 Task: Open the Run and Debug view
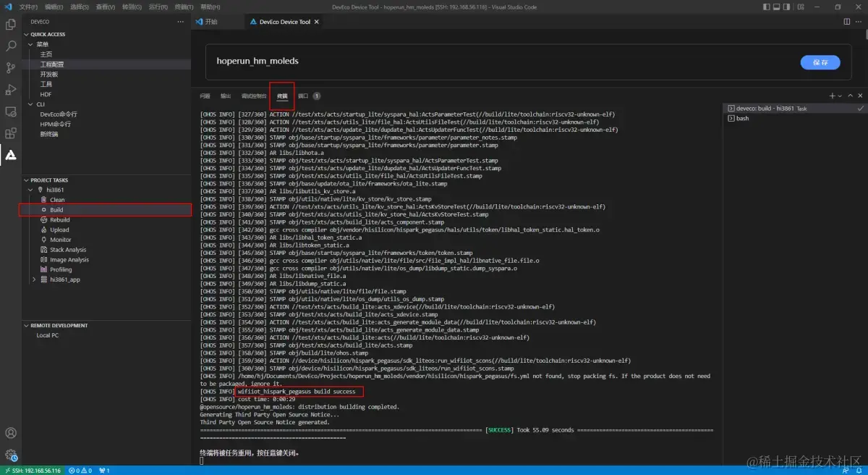11,90
